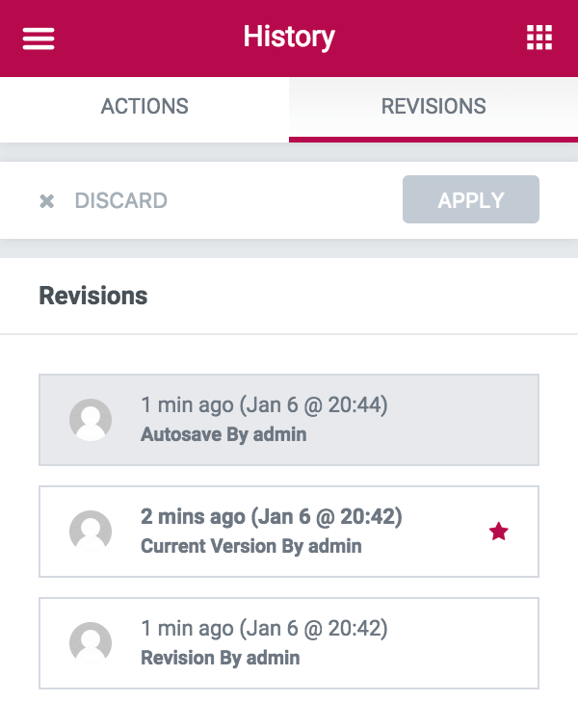
Task: Click the Autosave revision avatar
Action: click(x=91, y=420)
